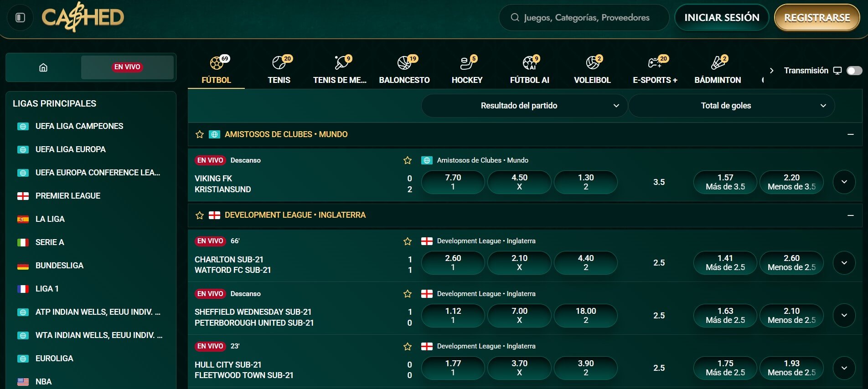The width and height of the screenshot is (868, 389).
Task: Select Menos de 3.5 at 2.20
Action: [791, 182]
